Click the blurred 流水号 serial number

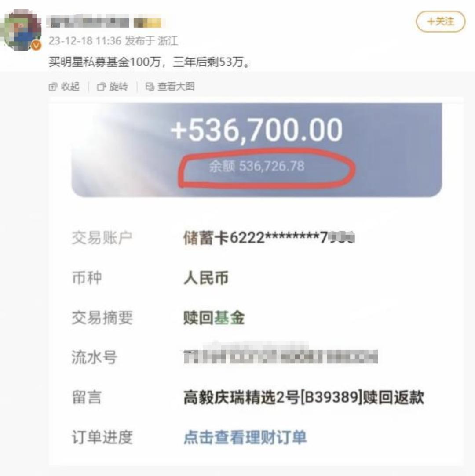[x=281, y=357]
